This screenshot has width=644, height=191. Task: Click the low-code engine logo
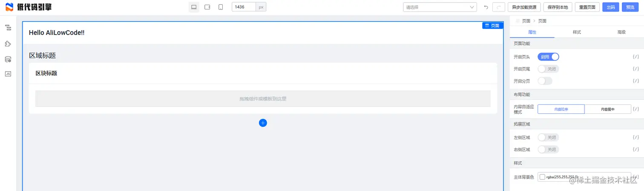(28, 7)
